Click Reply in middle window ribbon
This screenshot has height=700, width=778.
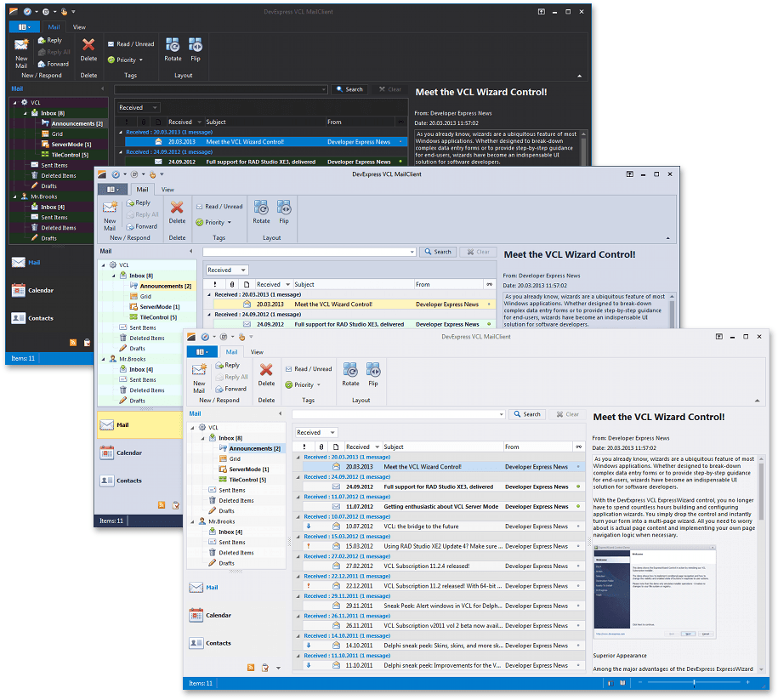(138, 202)
